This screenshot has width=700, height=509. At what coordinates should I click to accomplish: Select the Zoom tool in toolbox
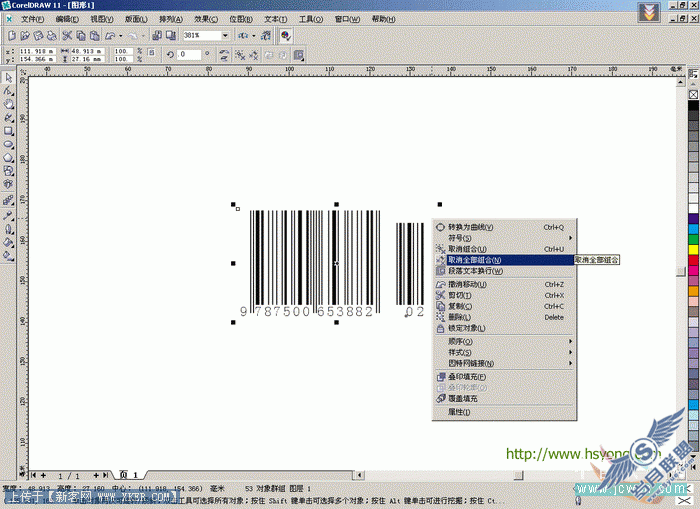(x=8, y=104)
